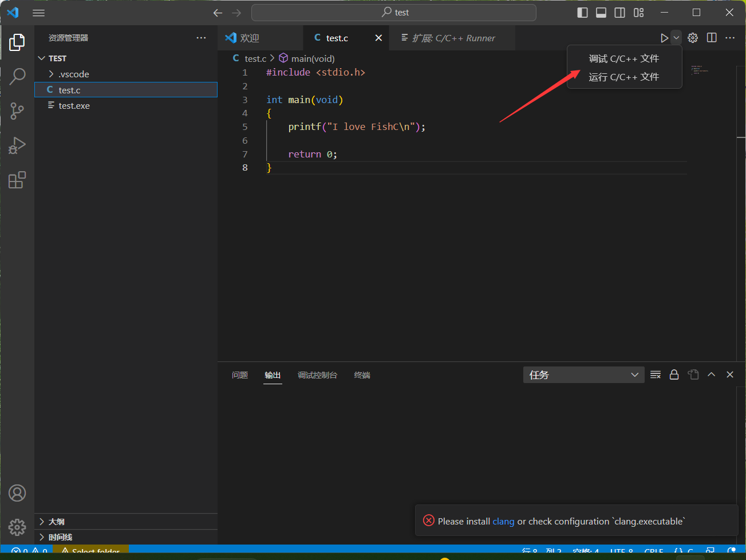
Task: Open the 任务 output channel dropdown
Action: click(x=584, y=375)
